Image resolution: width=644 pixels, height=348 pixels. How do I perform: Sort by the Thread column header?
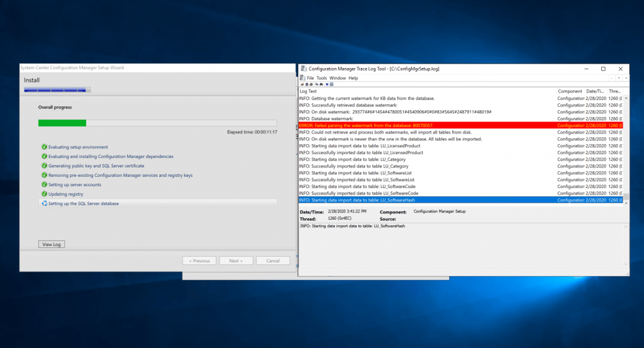[x=615, y=91]
